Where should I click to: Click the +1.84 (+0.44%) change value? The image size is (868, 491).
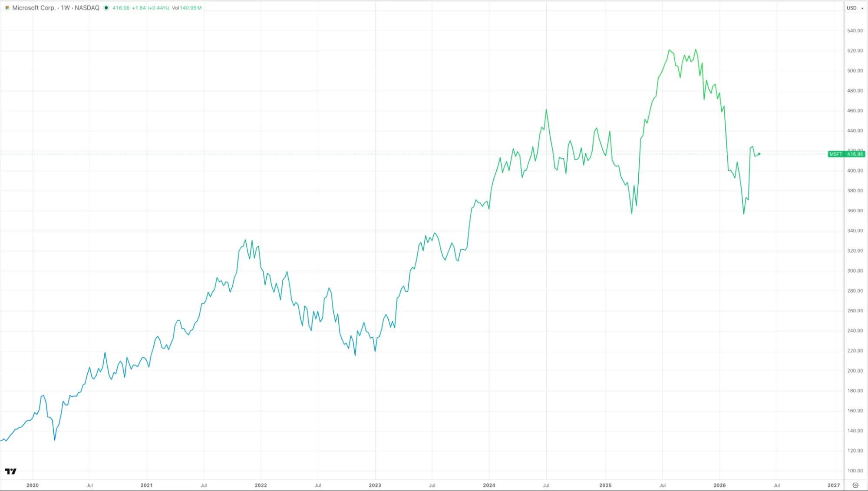tap(151, 8)
